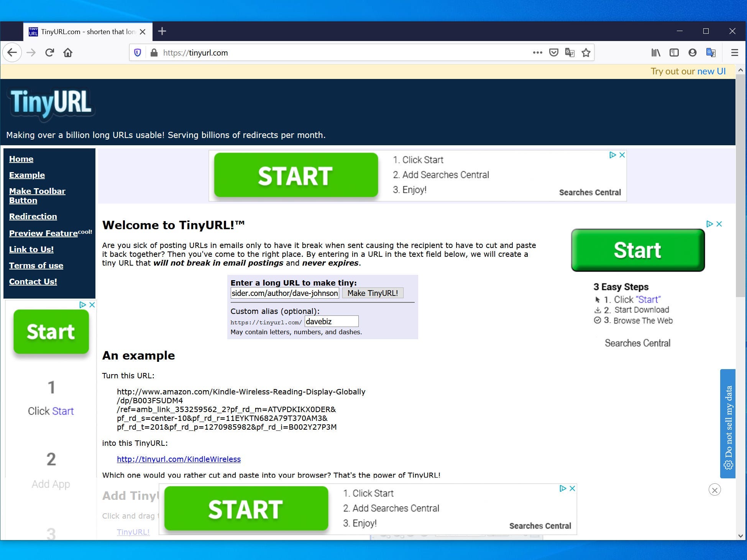Click scrollbar up arrow
747x560 pixels.
(740, 71)
